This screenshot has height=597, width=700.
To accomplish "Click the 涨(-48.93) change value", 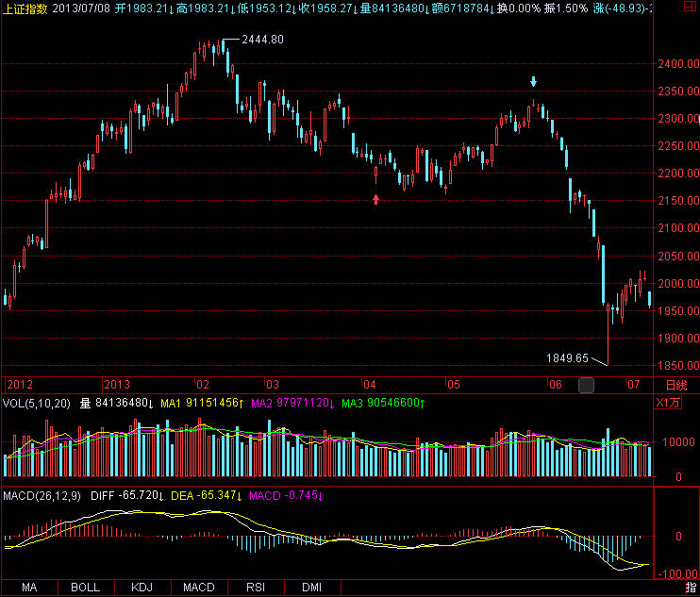I will [622, 8].
